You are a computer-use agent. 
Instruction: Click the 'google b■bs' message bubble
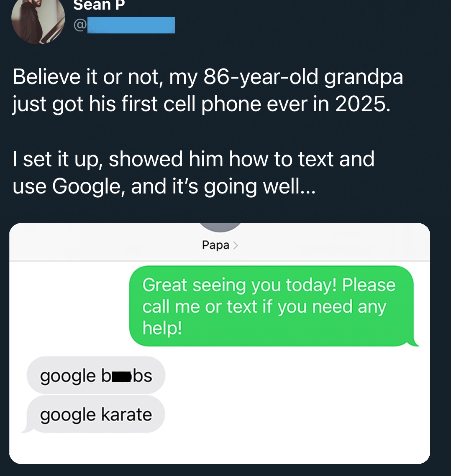[x=96, y=375]
